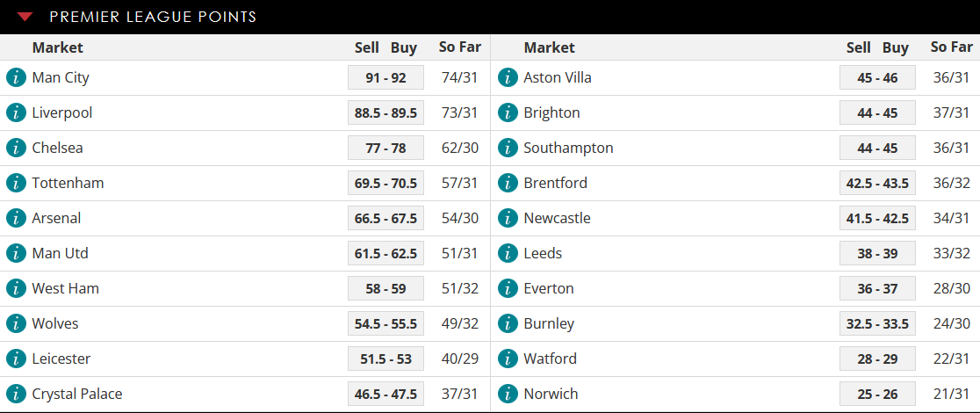Open the info icon beside Norwich
Viewport: 980px width, 413px height.
[508, 394]
